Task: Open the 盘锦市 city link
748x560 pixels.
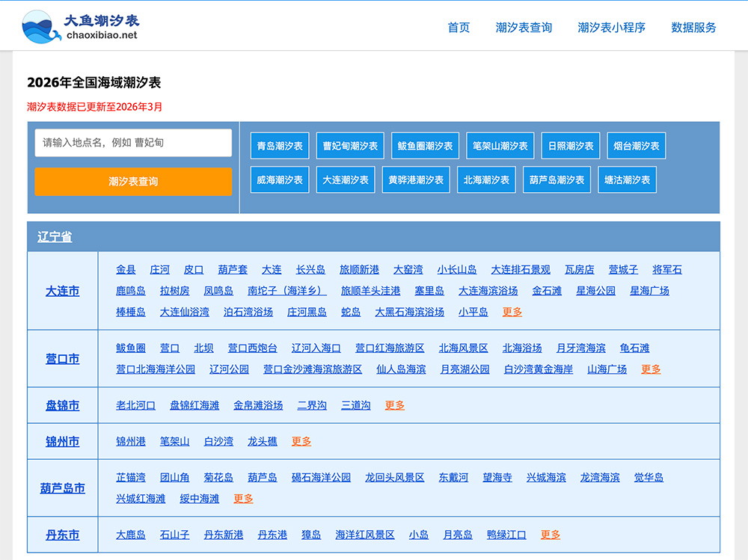Action: pyautogui.click(x=63, y=405)
